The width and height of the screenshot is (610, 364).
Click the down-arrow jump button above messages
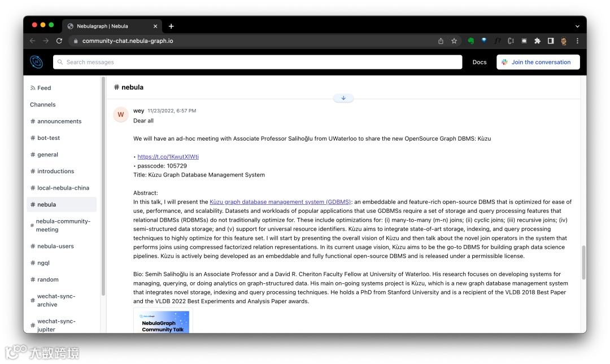[343, 98]
